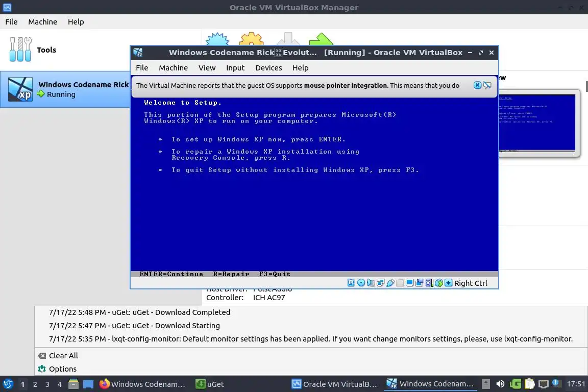Image resolution: width=588 pixels, height=392 pixels.
Task: Switch to desktop 4 in taskbar pager
Action: point(60,384)
